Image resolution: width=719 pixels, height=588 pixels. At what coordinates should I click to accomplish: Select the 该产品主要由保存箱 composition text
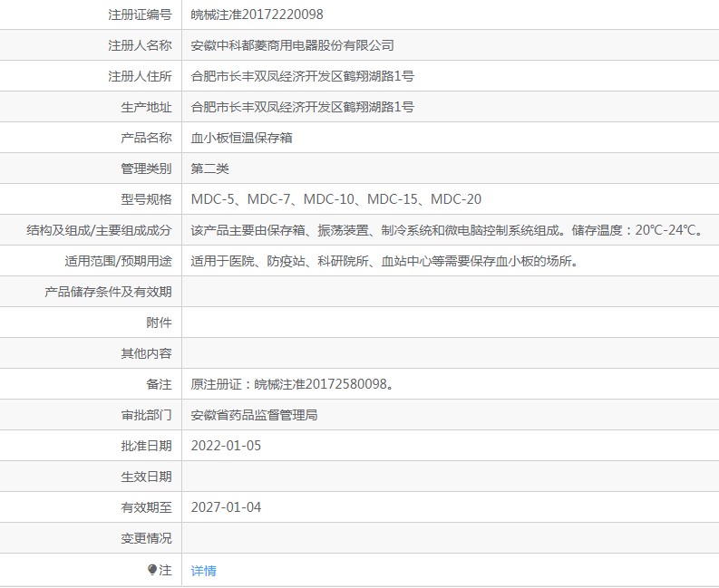click(448, 230)
